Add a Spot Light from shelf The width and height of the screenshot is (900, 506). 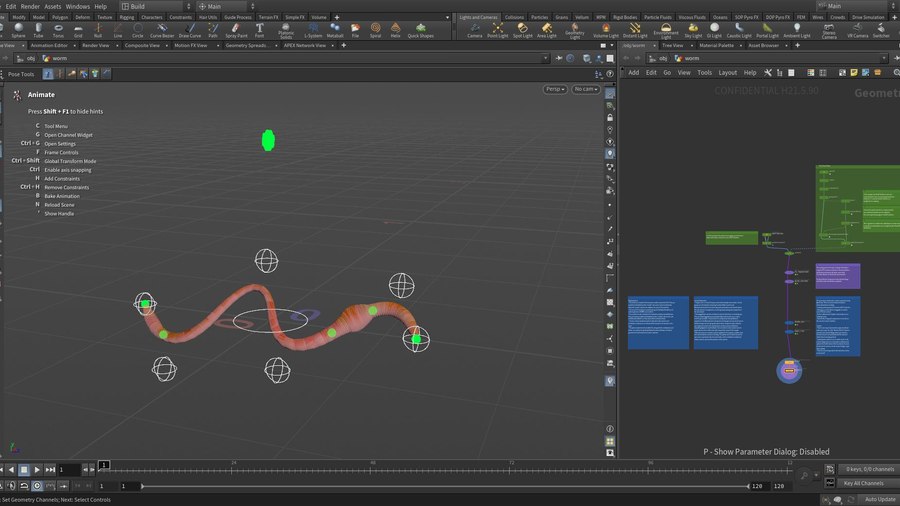523,30
